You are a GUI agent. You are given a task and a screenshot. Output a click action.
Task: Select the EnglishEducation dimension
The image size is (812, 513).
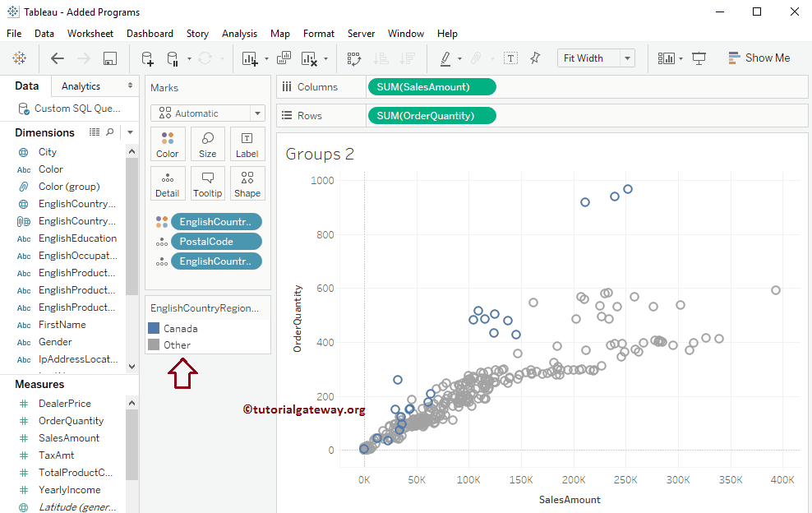pos(78,238)
